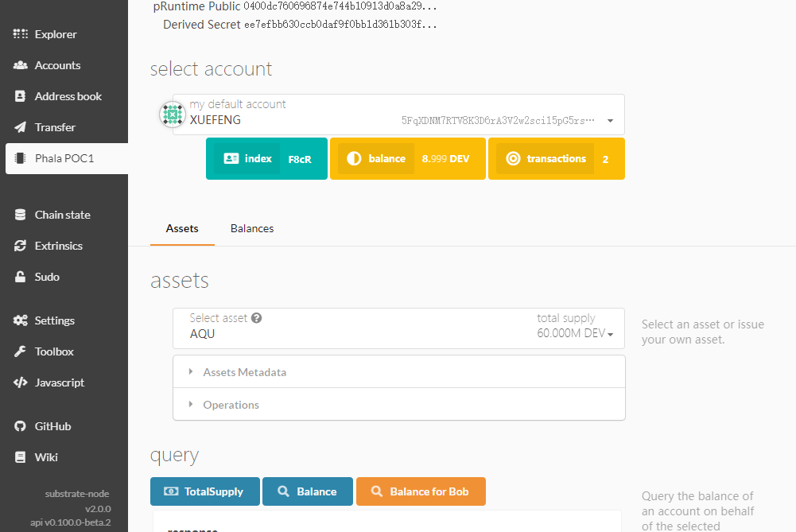The width and height of the screenshot is (796, 532).
Task: Click the teal index F8cR badge
Action: (x=266, y=159)
